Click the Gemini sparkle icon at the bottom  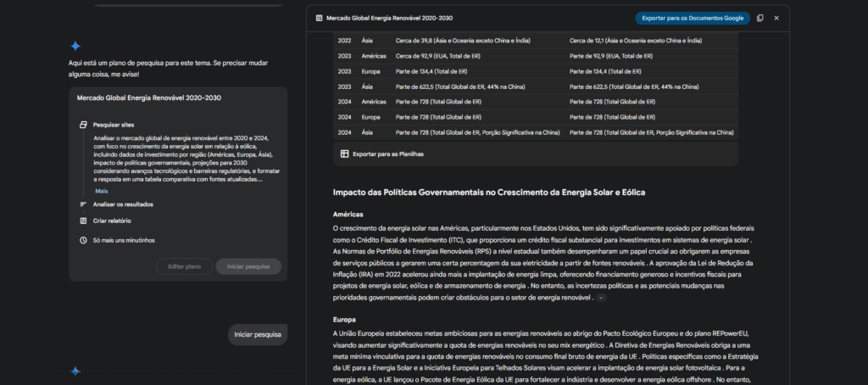pos(75,371)
